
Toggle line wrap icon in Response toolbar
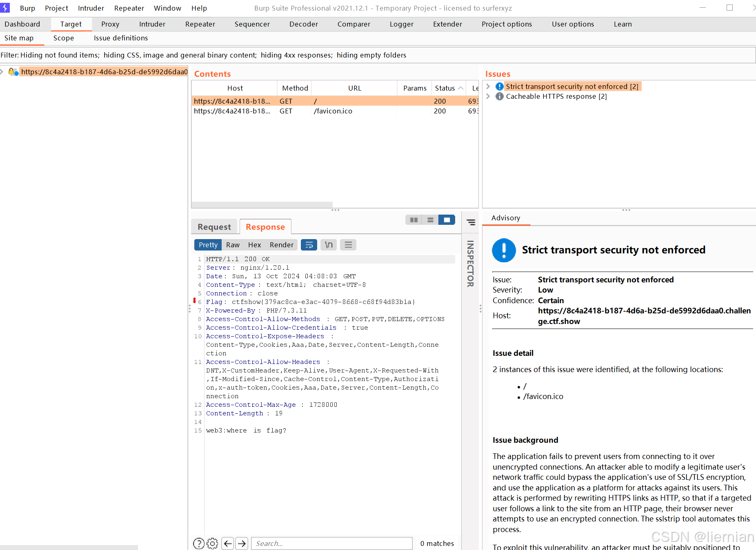[309, 245]
